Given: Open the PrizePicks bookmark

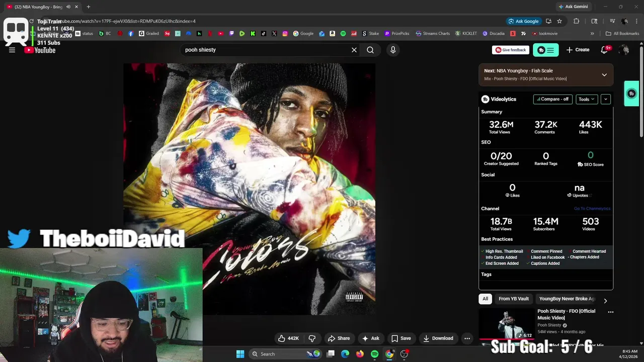Looking at the screenshot, I should point(397,34).
